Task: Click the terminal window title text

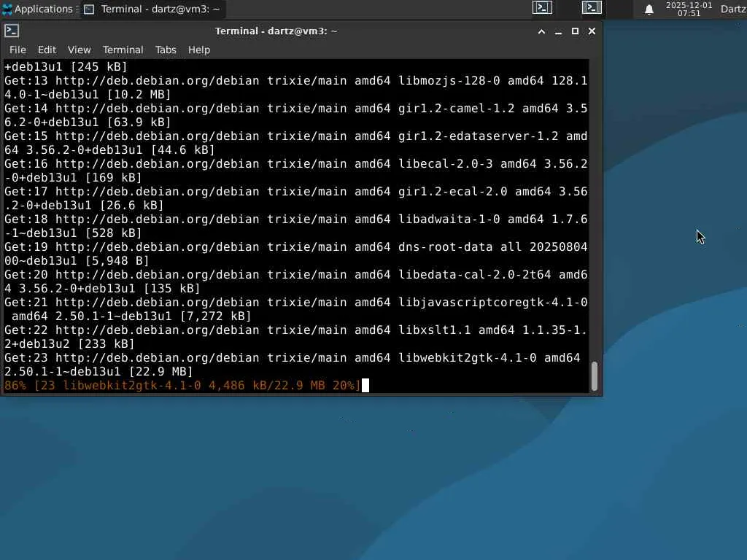Action: tap(276, 31)
